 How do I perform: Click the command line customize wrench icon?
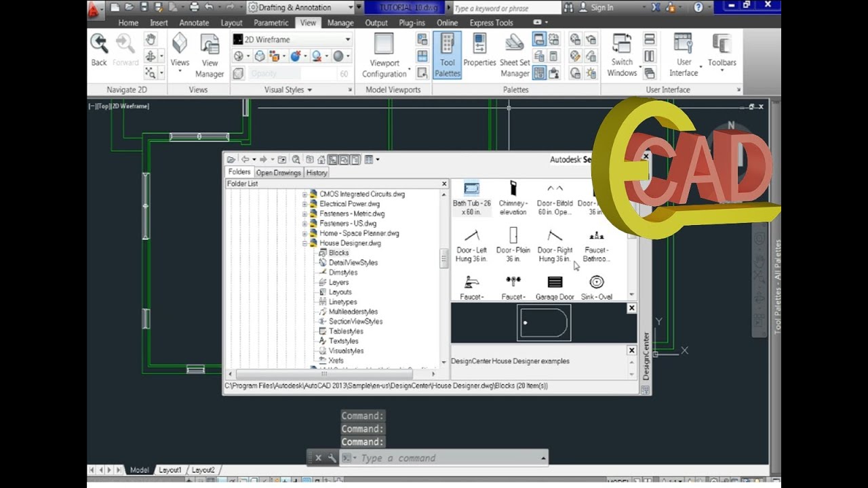pos(332,458)
